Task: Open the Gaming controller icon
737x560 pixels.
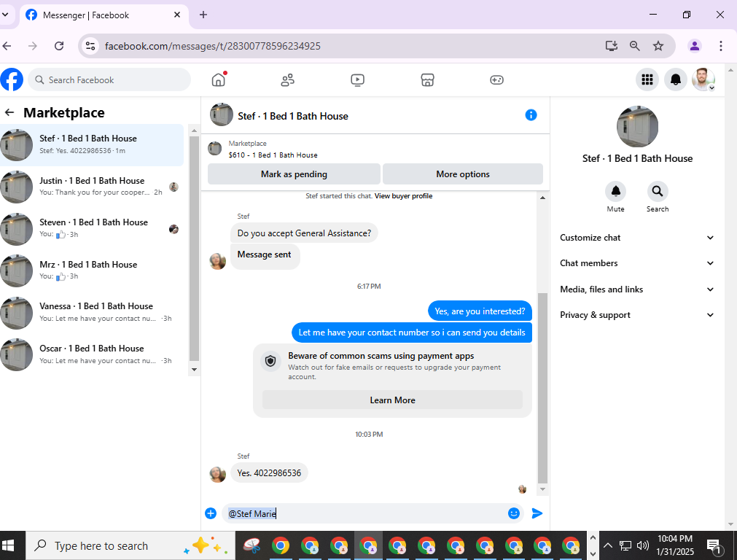Action: (497, 80)
